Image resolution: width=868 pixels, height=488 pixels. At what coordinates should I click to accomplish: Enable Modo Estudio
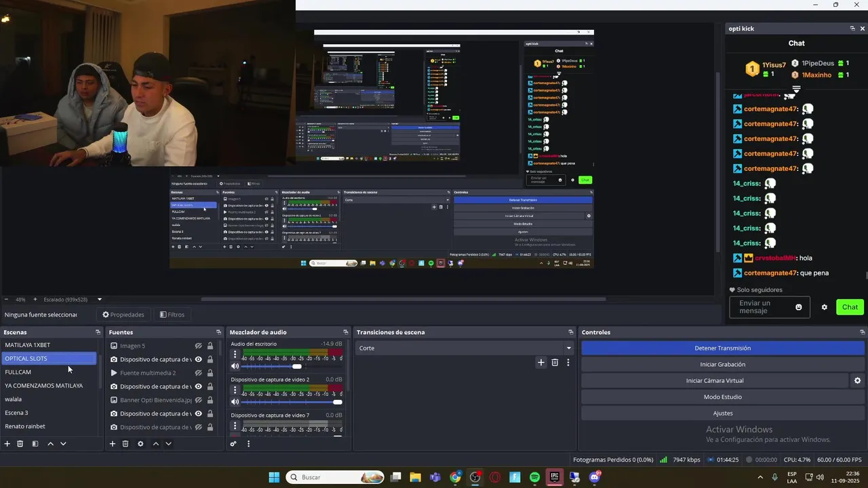[723, 397]
